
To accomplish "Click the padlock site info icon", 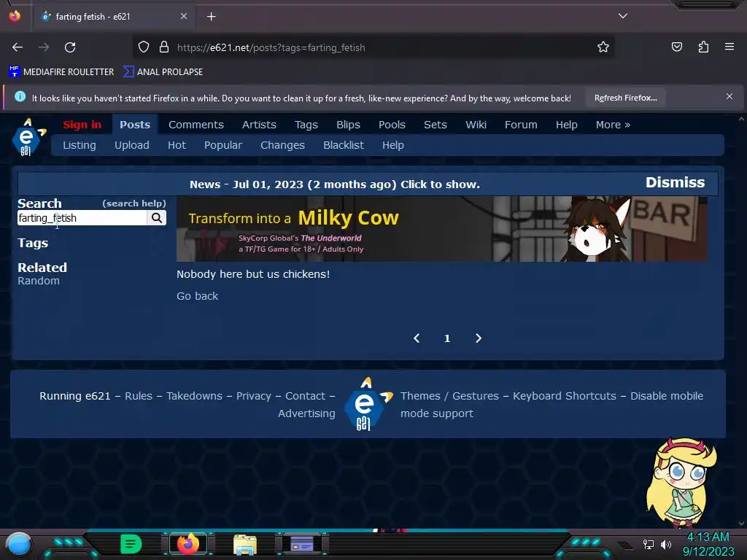I will 164,47.
